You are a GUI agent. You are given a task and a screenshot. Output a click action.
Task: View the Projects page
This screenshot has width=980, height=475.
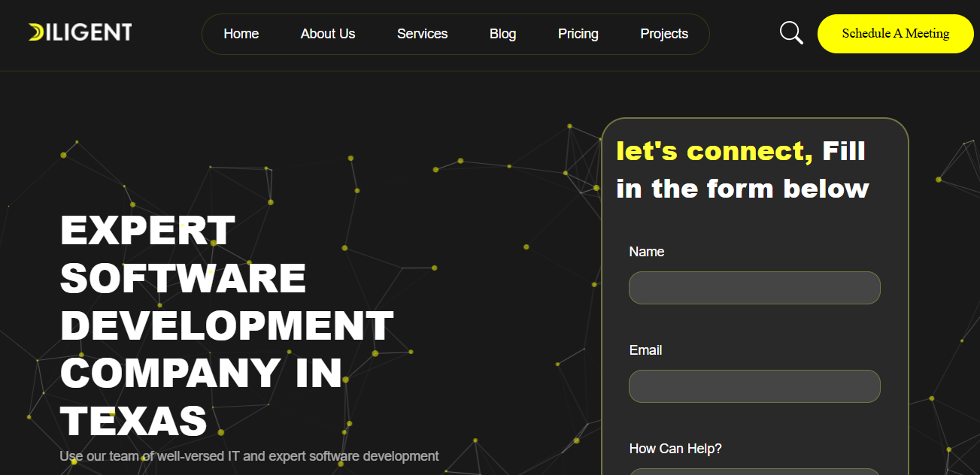664,33
